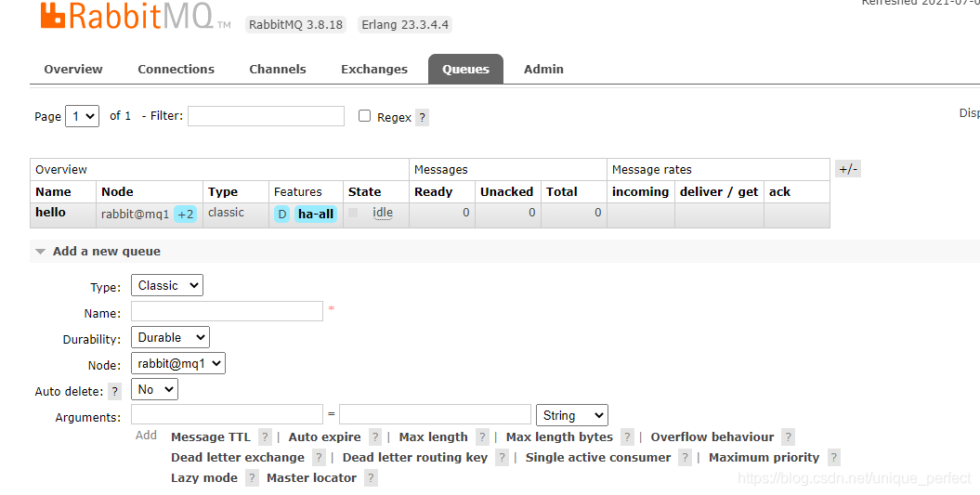This screenshot has width=980, height=495.
Task: Open the Node rabbit@mq1 dropdown
Action: [x=178, y=364]
